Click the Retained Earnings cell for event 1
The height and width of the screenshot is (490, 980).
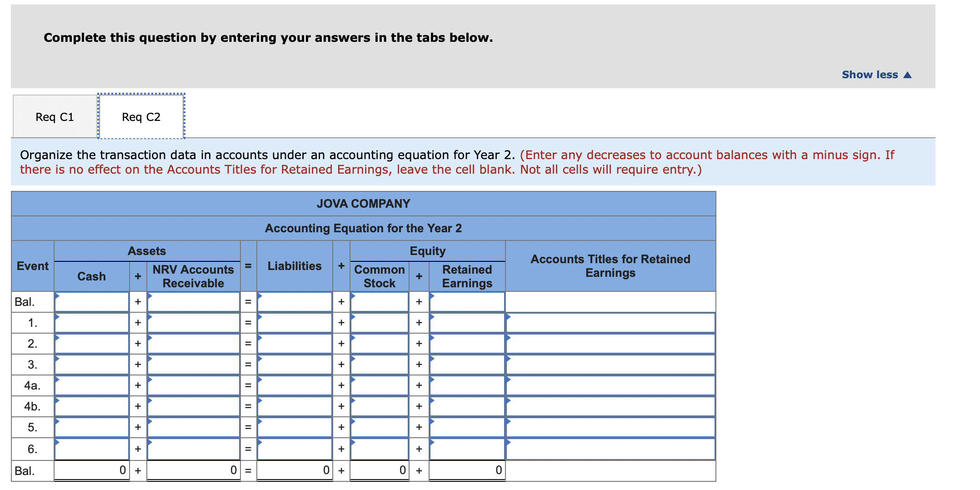(467, 323)
